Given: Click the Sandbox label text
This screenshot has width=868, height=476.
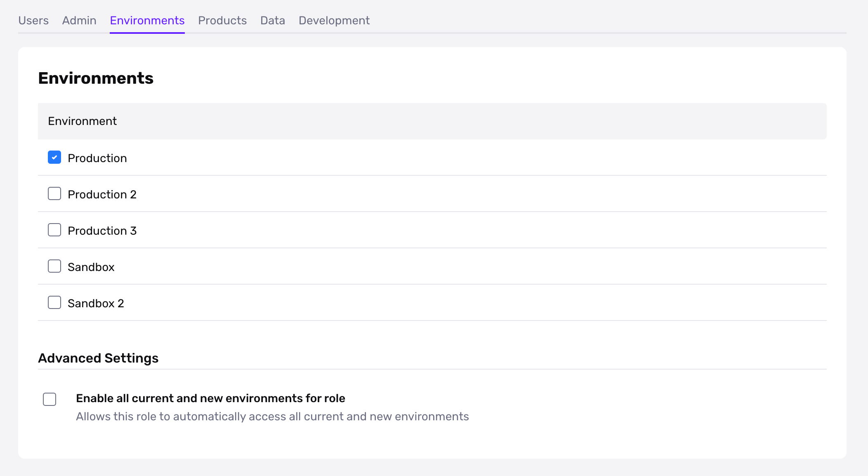Looking at the screenshot, I should point(91,267).
